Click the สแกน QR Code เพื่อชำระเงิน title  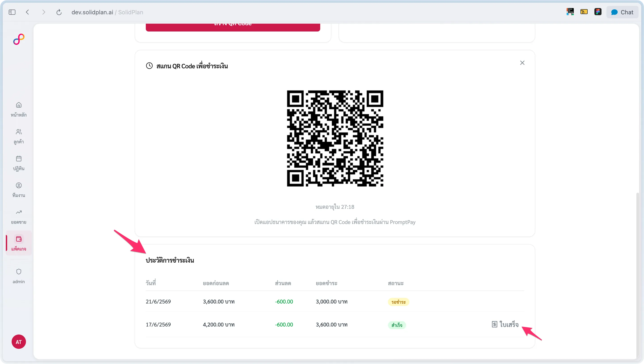(x=192, y=66)
